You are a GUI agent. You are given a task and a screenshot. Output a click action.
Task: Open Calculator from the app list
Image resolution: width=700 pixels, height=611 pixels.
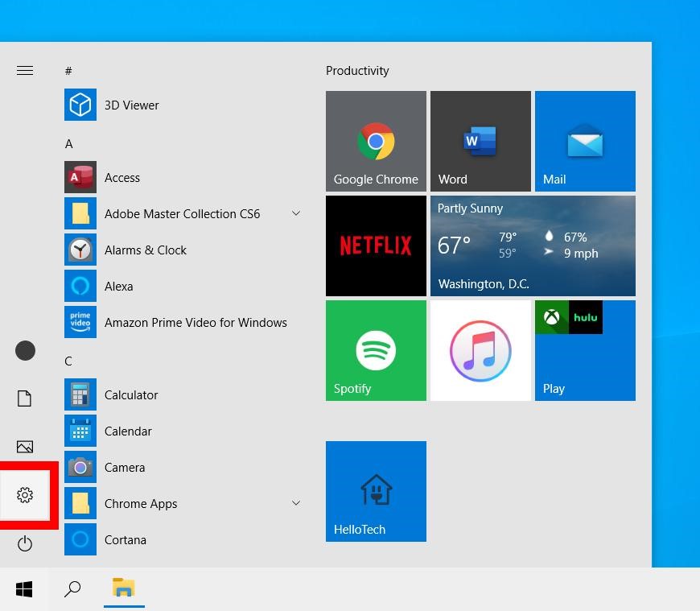(131, 395)
